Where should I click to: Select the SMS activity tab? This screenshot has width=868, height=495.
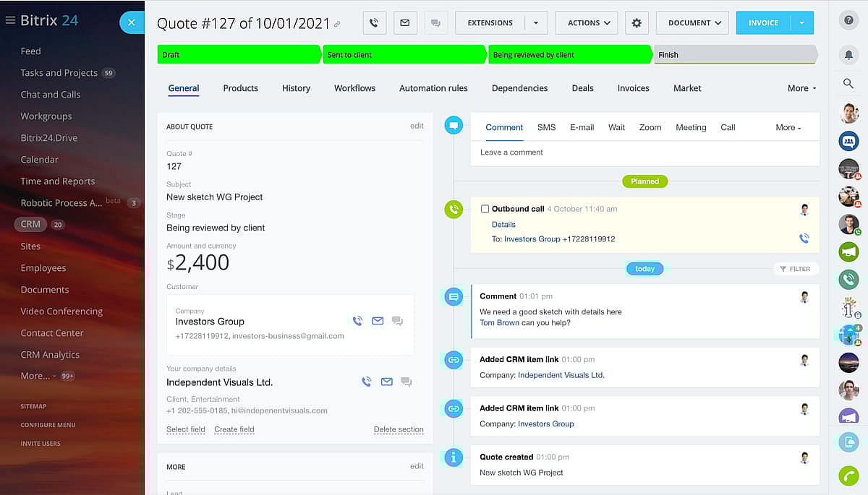[547, 127]
